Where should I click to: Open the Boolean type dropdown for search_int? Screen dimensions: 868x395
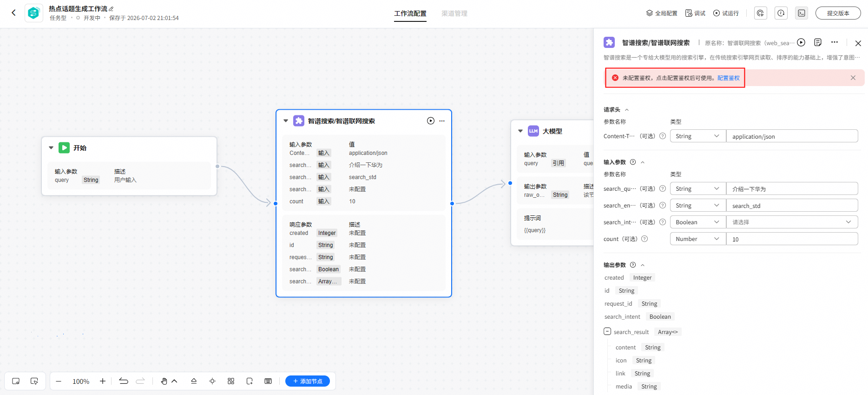pyautogui.click(x=698, y=222)
